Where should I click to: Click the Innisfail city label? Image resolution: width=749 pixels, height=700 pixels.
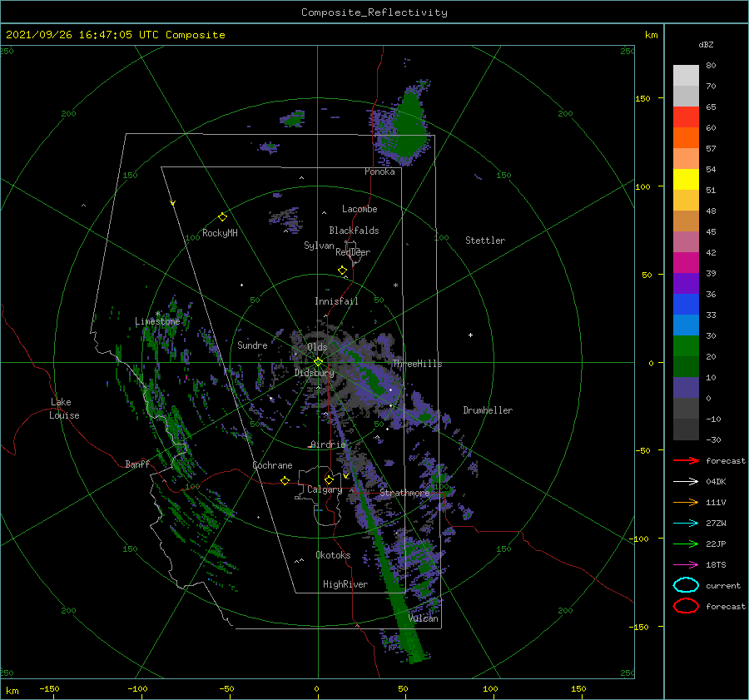tap(336, 301)
